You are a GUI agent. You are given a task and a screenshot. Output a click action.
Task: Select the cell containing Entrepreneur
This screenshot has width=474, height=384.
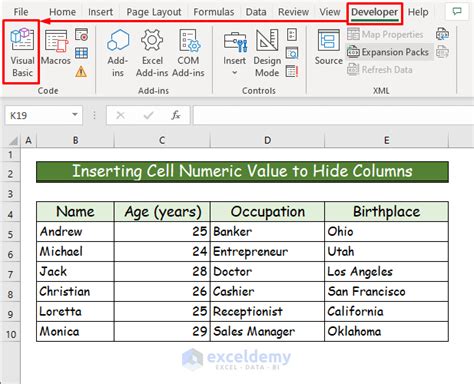(267, 252)
